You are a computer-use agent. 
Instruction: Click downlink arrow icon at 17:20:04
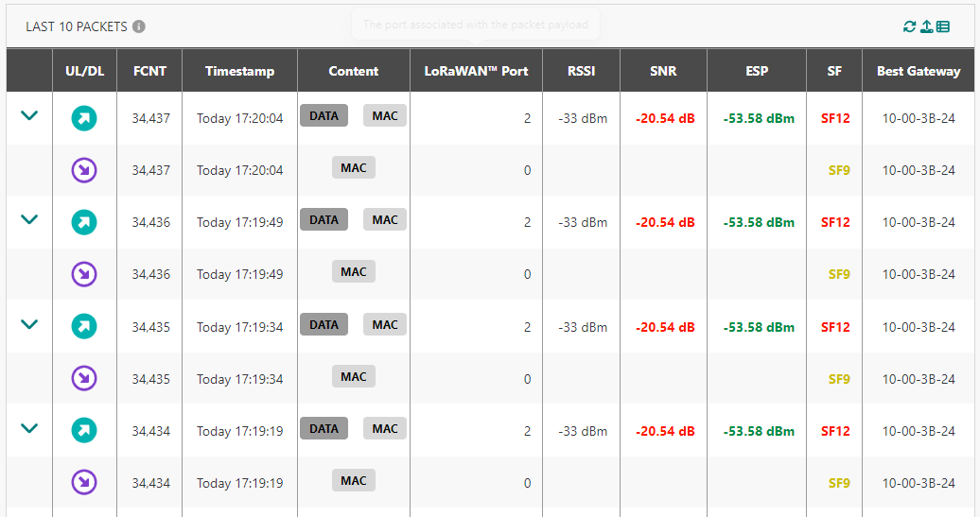point(84,170)
